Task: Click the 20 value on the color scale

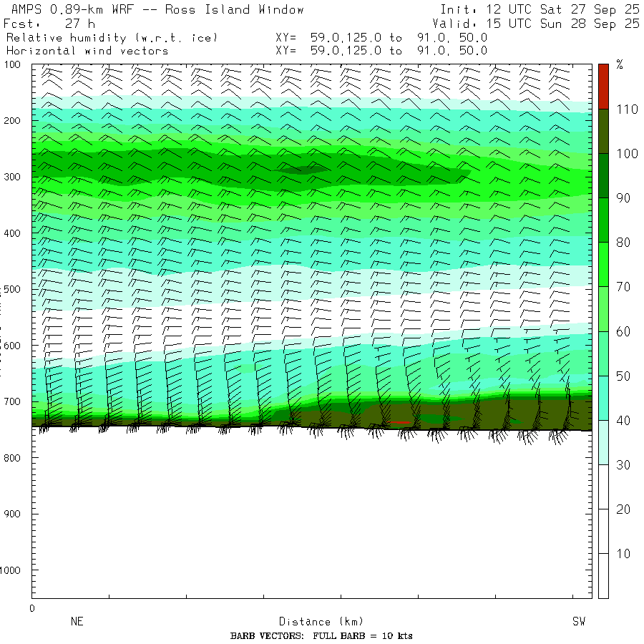Action: (x=623, y=509)
